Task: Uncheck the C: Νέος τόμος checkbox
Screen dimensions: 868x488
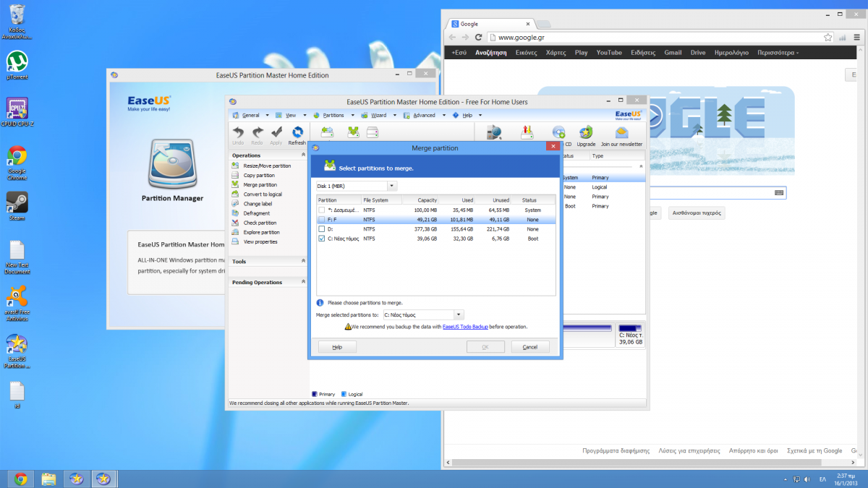Action: click(x=322, y=239)
